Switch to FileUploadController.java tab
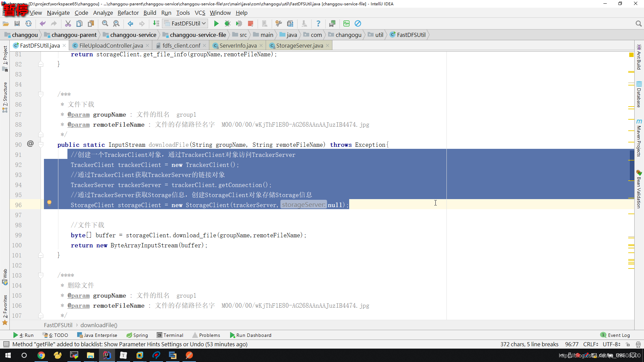 [111, 46]
